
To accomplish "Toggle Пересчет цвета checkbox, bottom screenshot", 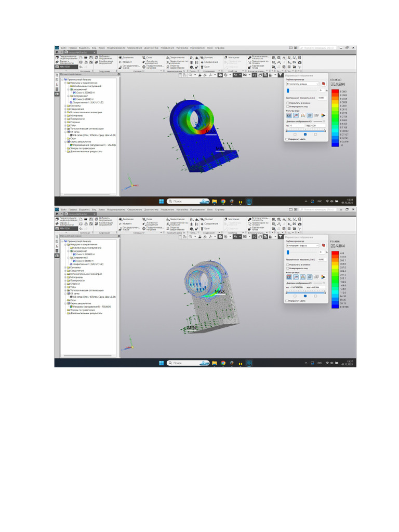I will [287, 301].
